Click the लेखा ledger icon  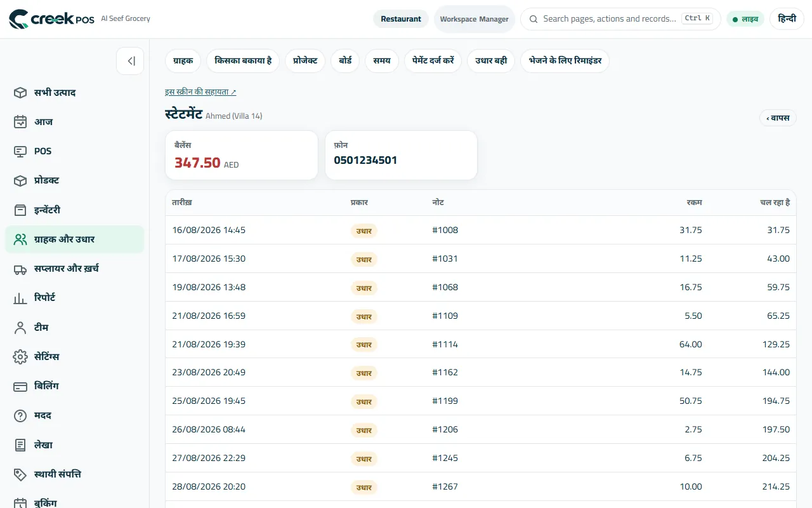[x=20, y=445]
